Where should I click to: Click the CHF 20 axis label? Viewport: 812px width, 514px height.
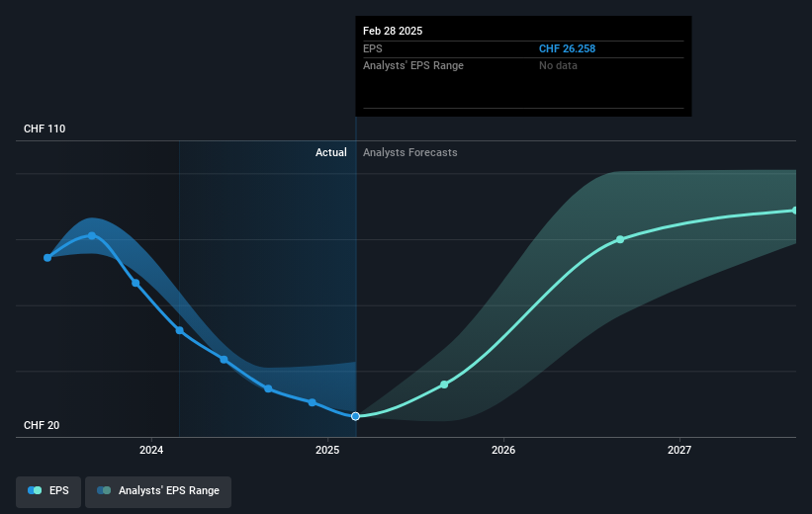point(42,425)
